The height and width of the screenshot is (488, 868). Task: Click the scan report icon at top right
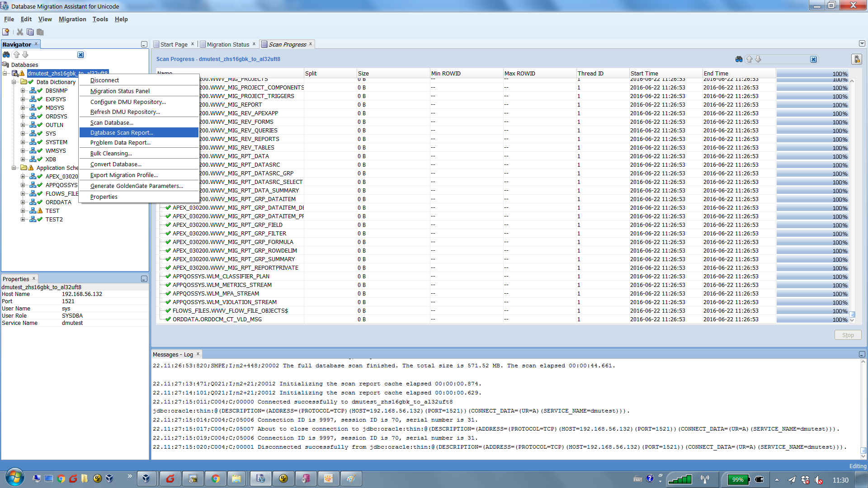click(x=856, y=59)
